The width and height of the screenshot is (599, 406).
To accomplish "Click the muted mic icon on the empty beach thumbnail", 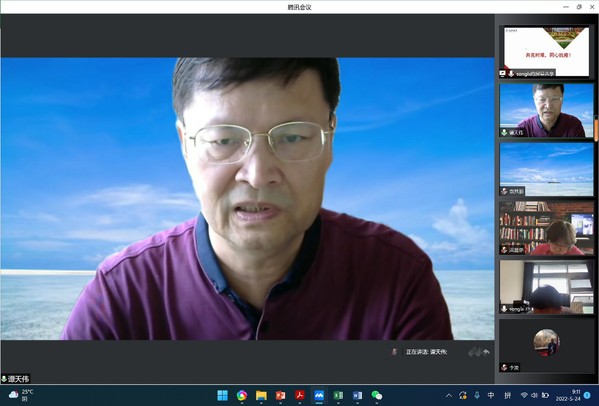I will (504, 191).
